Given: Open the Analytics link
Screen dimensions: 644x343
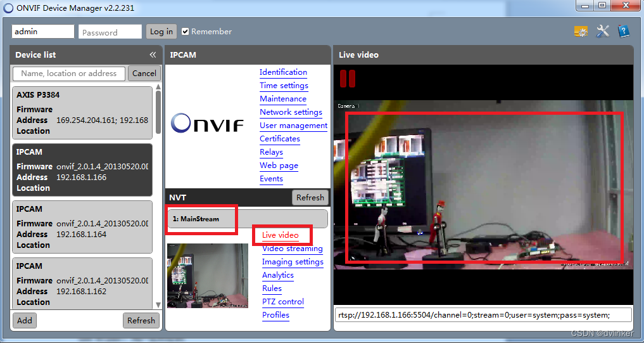Looking at the screenshot, I should pyautogui.click(x=278, y=275).
